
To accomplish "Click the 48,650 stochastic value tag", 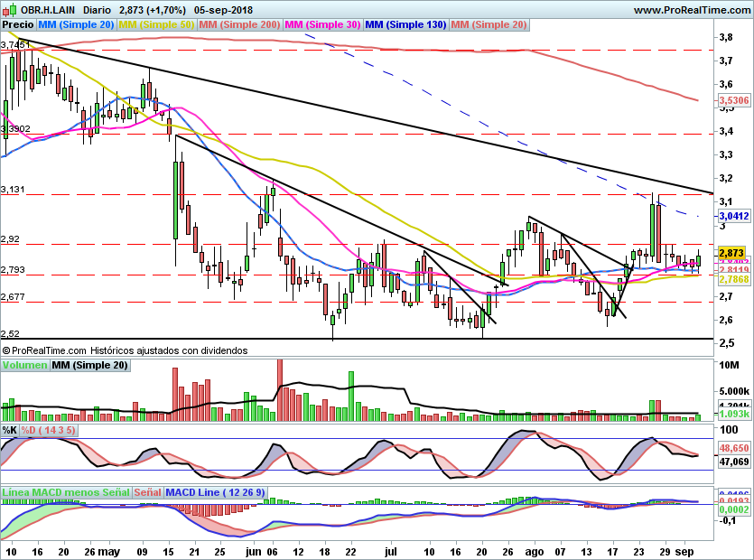I will pos(733,447).
